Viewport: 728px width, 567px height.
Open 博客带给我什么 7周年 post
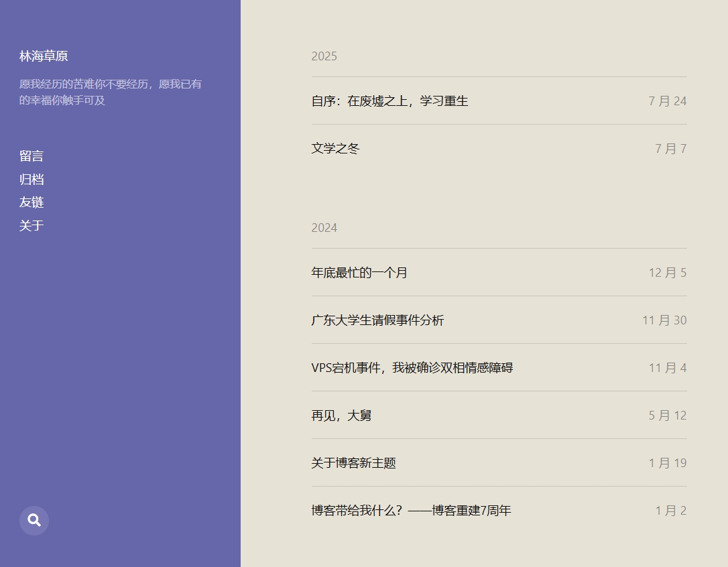pyautogui.click(x=411, y=511)
